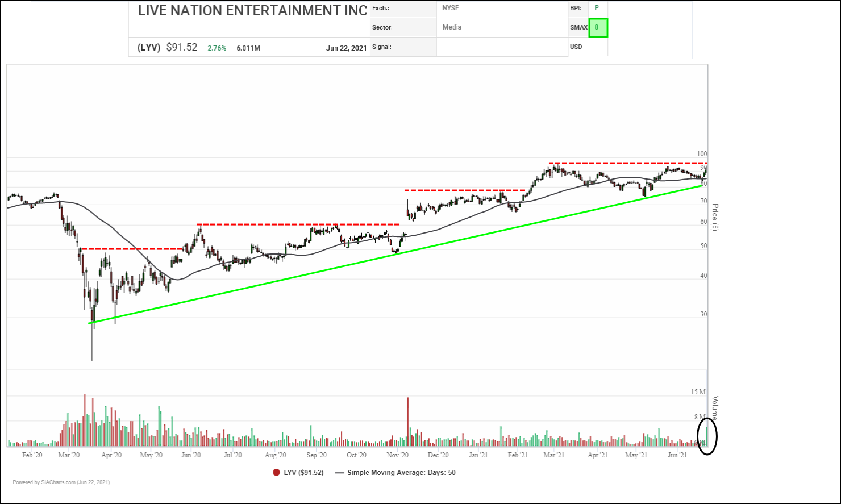The width and height of the screenshot is (841, 504).
Task: Click the red LYV legend marker
Action: (276, 472)
